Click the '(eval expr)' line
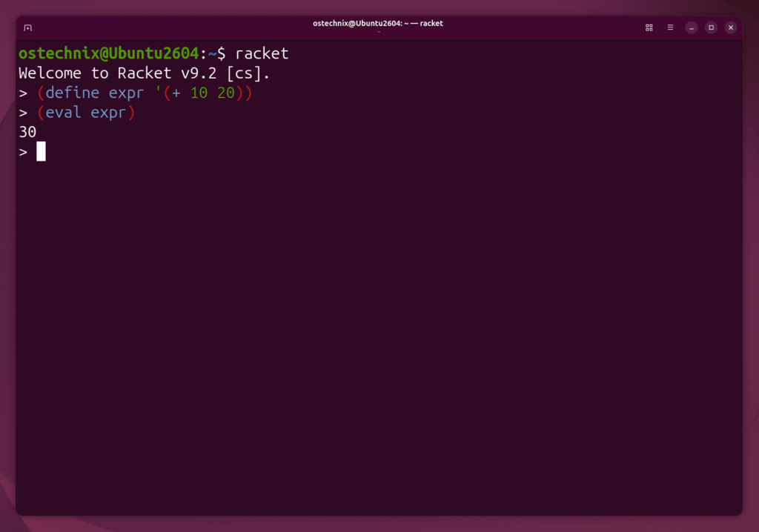 [86, 113]
